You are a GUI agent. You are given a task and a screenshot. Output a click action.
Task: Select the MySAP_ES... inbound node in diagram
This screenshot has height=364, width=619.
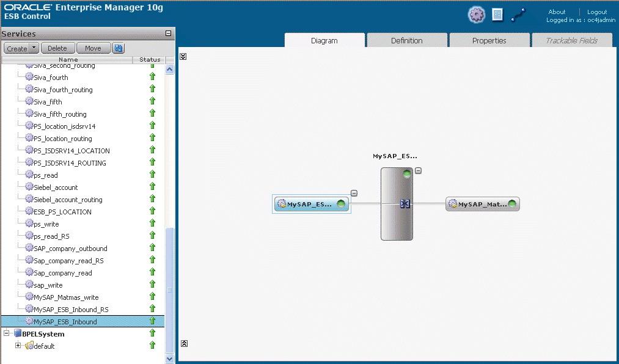coord(312,204)
